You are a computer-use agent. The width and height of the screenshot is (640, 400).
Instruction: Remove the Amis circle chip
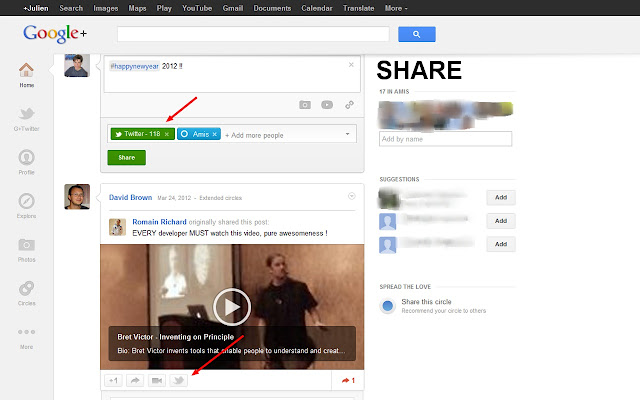click(215, 134)
